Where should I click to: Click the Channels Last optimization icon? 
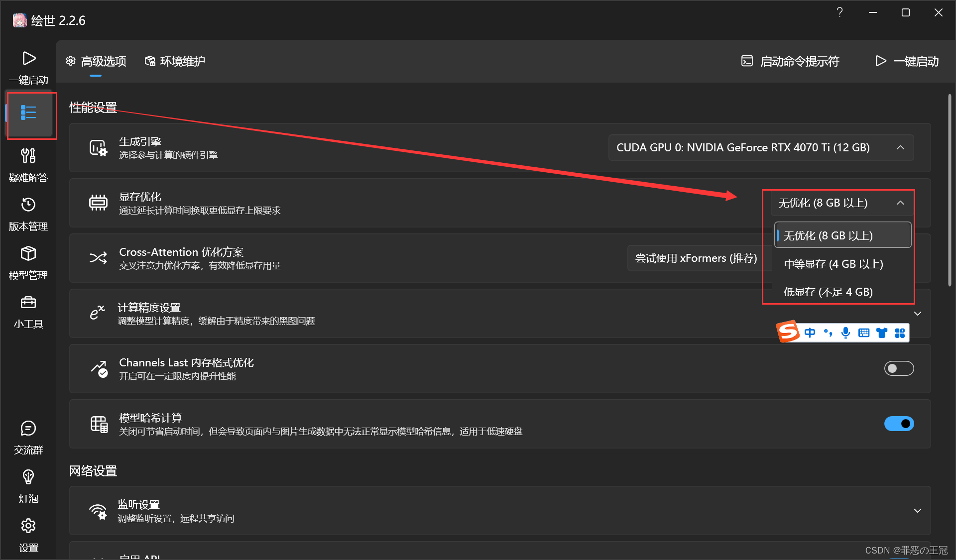(x=99, y=368)
